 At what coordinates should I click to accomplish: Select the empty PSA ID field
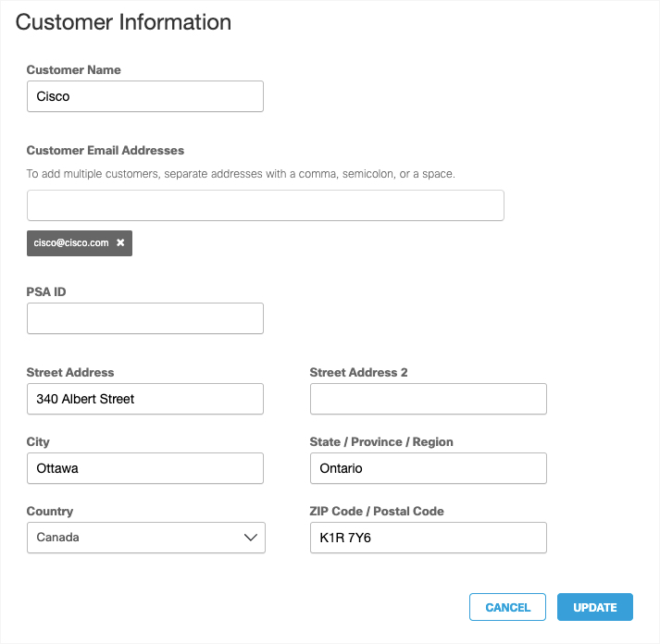(145, 318)
